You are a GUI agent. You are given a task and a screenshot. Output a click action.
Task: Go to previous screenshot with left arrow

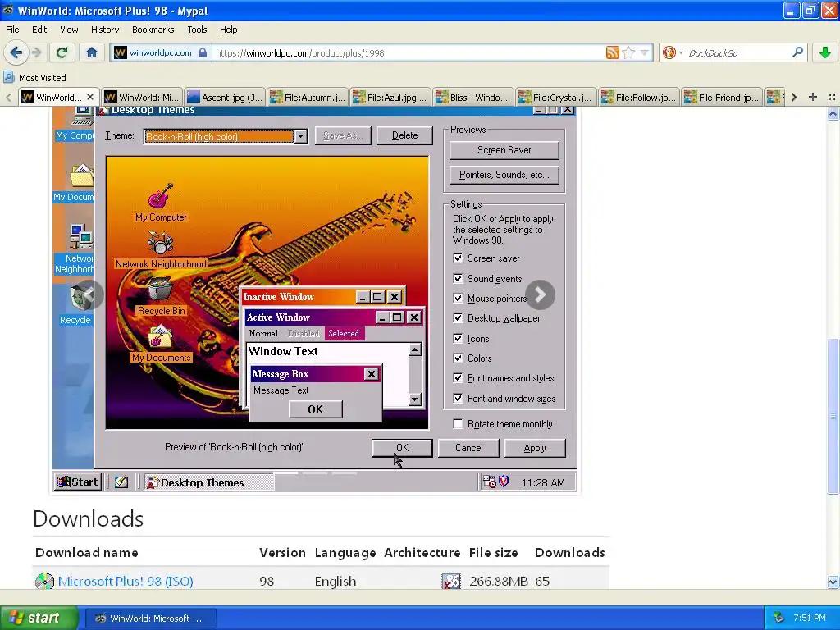tap(89, 294)
